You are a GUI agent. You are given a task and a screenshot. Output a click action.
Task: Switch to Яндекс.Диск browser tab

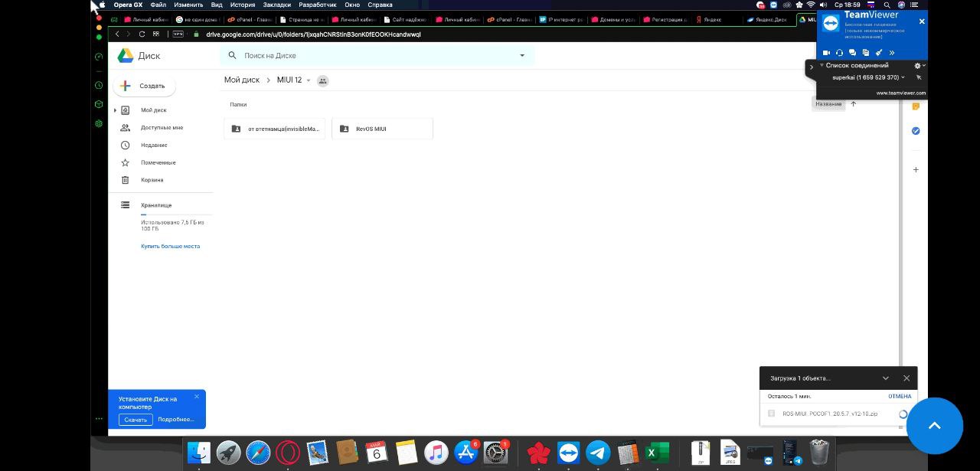769,20
